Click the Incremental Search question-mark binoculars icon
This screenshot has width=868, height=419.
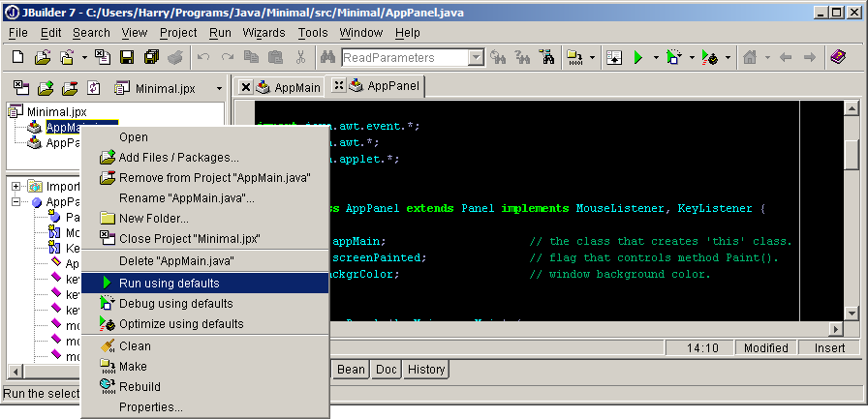pos(522,57)
